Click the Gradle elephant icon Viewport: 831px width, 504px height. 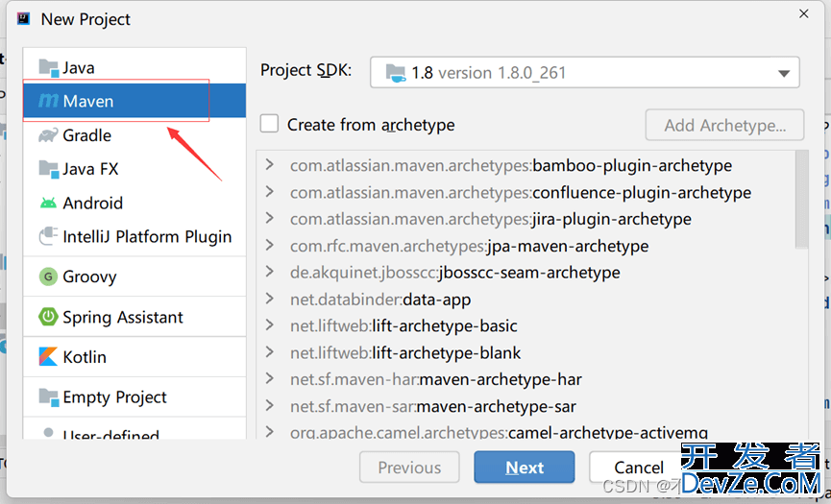[48, 135]
